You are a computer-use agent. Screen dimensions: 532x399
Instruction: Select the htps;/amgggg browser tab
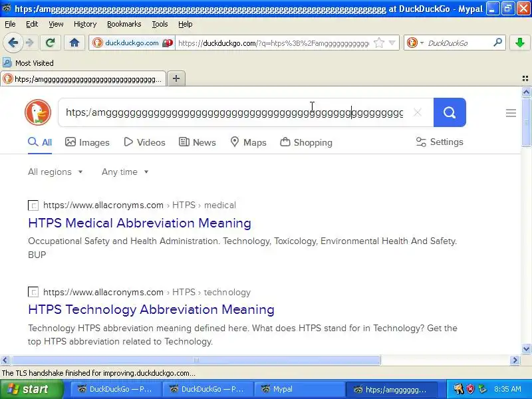83,79
